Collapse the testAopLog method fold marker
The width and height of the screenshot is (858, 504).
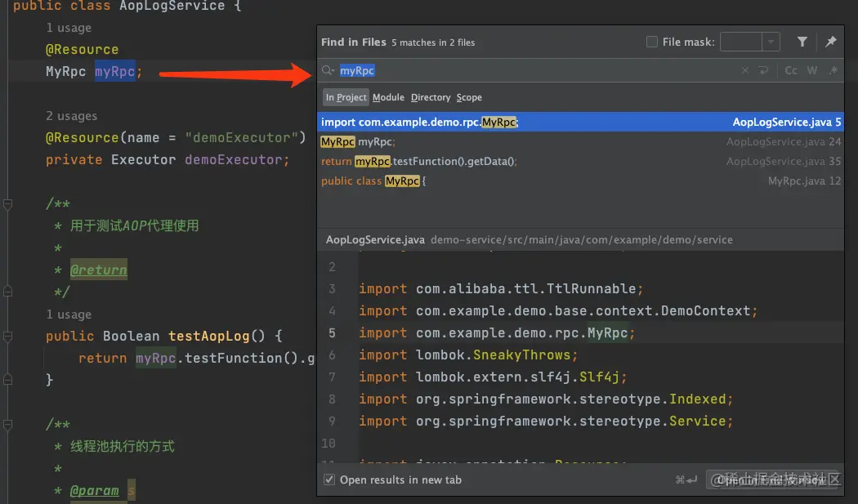(7, 337)
